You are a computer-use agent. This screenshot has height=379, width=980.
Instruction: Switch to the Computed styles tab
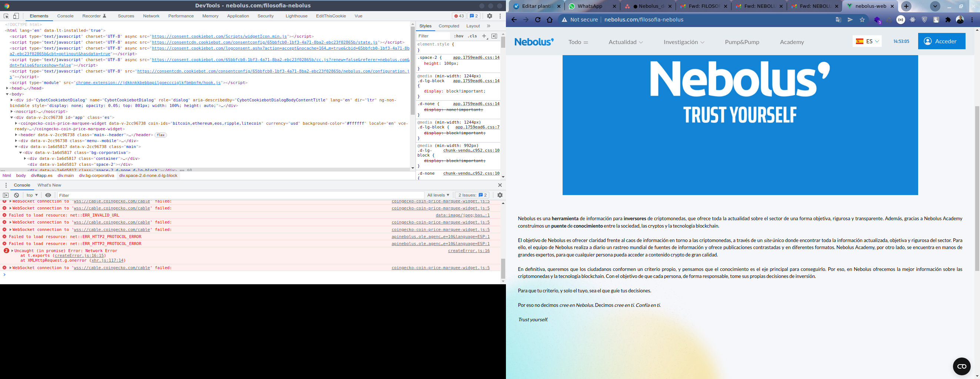coord(449,26)
